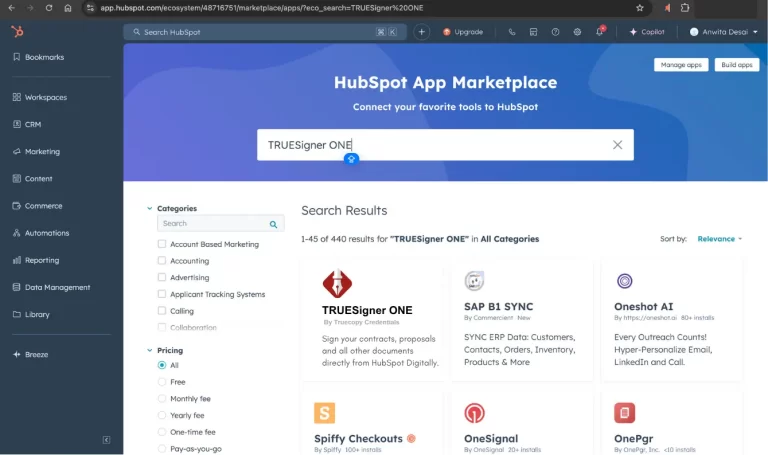Image resolution: width=768 pixels, height=455 pixels.
Task: Open the Sort by Relevance dropdown
Action: tap(720, 239)
